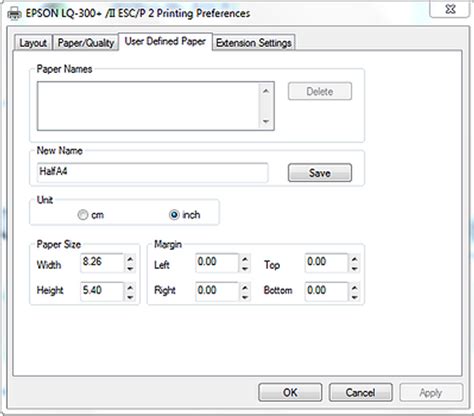Image resolution: width=474 pixels, height=416 pixels.
Task: Click the Bottom margin value field
Action: [x=327, y=291]
